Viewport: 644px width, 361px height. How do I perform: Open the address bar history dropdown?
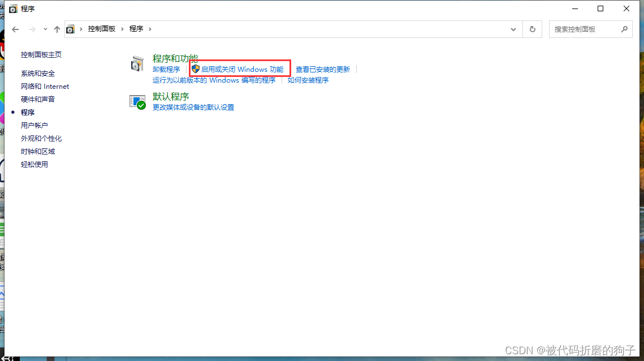point(513,29)
